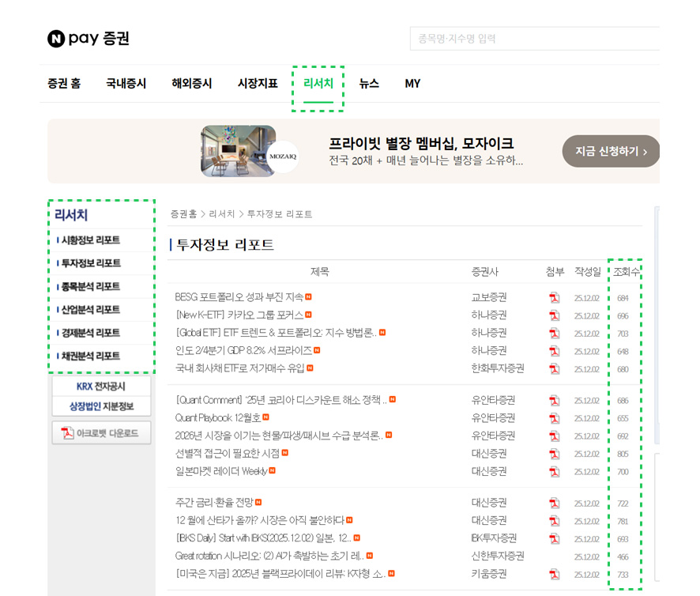Open PDF attachment for BESG 포트폴리오 report

(555, 298)
